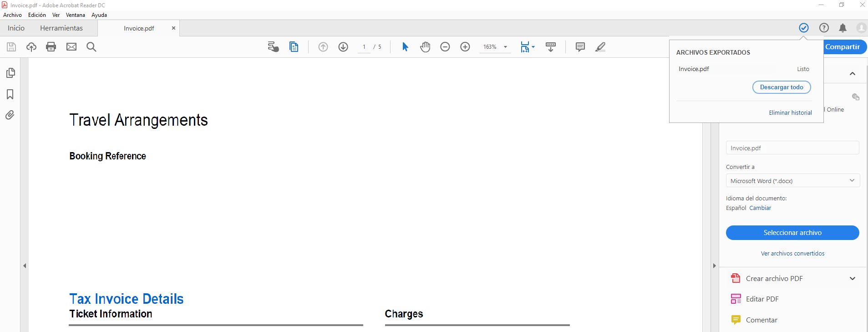Zoom in with plus icon
The height and width of the screenshot is (332, 868).
click(465, 47)
